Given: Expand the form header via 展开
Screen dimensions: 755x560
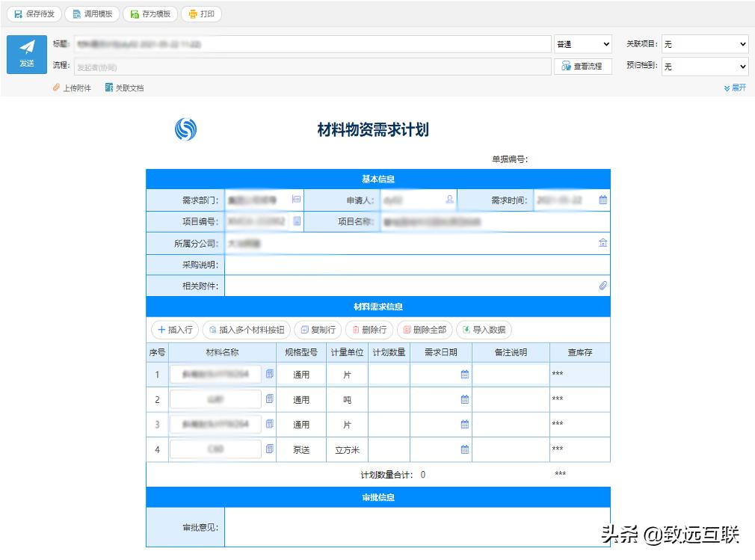Looking at the screenshot, I should [x=736, y=87].
